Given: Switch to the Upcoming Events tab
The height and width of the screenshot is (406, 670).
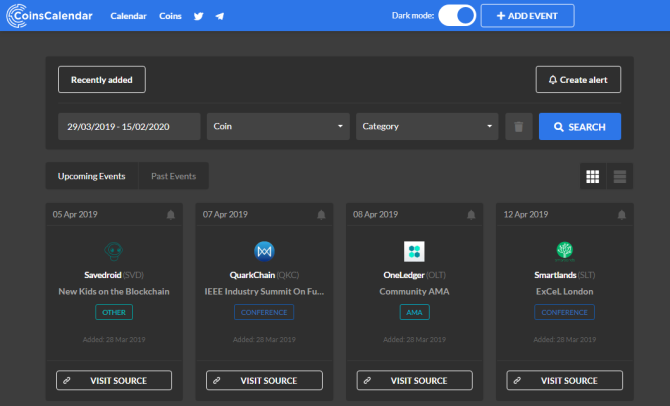Looking at the screenshot, I should [x=91, y=176].
